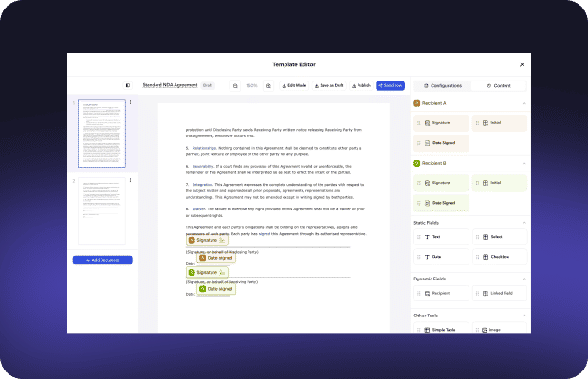
Task: Click the Severability heading link in document
Action: 203,166
